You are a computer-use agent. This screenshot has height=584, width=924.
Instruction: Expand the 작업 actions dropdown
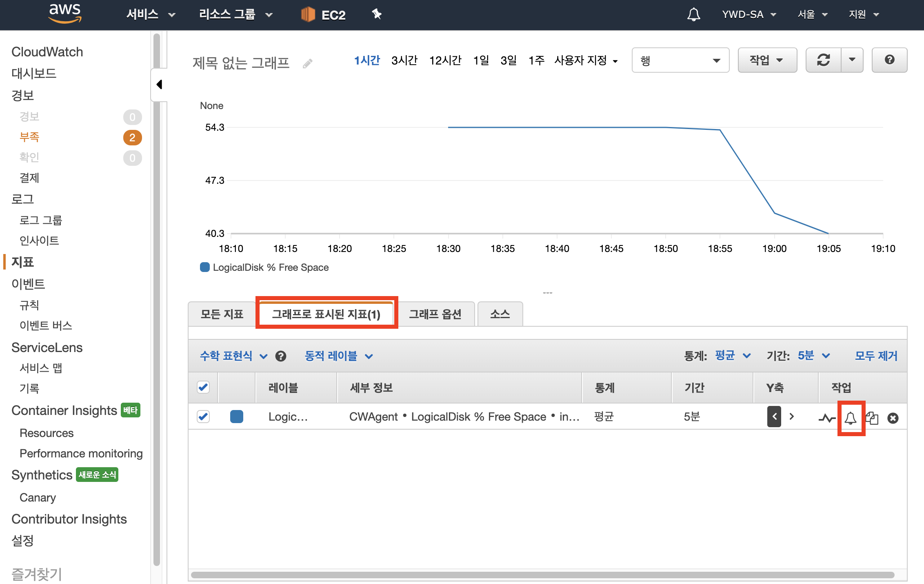click(767, 60)
